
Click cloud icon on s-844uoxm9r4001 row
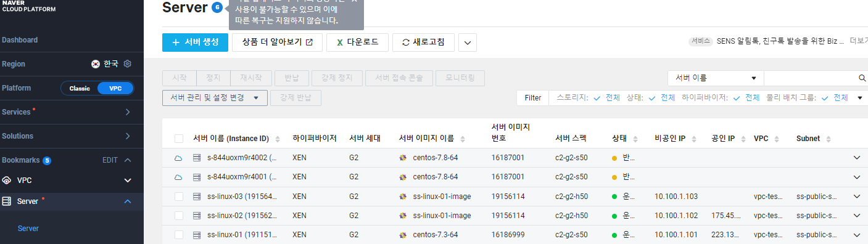(178, 177)
